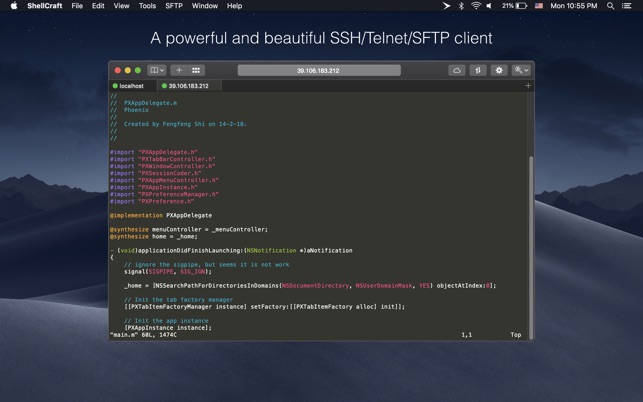Show the tab overview grid
This screenshot has height=402, width=643.
[x=196, y=70]
